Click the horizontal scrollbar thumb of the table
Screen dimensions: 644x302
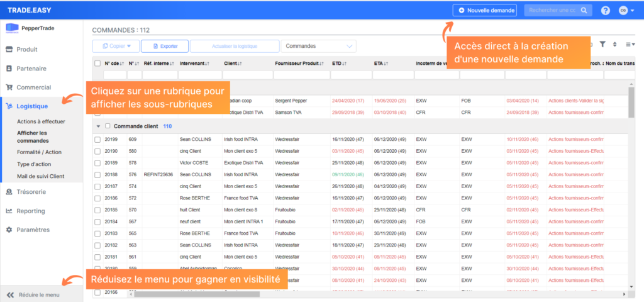pos(197,294)
